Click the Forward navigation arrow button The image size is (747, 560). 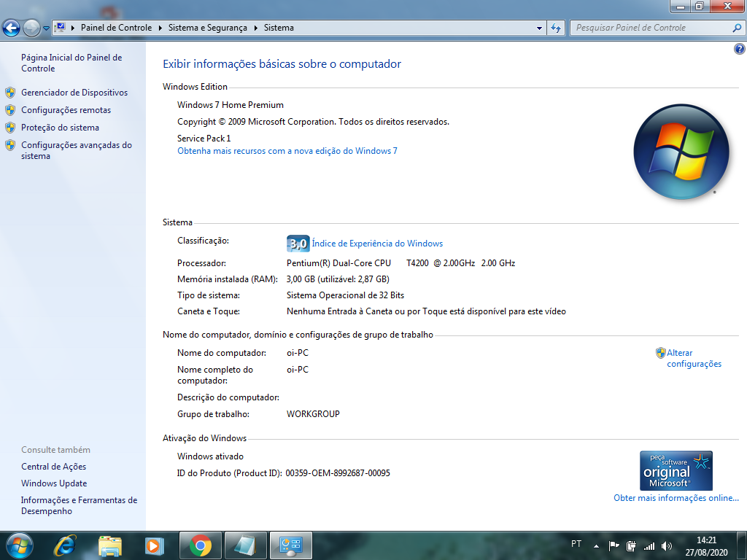31,28
